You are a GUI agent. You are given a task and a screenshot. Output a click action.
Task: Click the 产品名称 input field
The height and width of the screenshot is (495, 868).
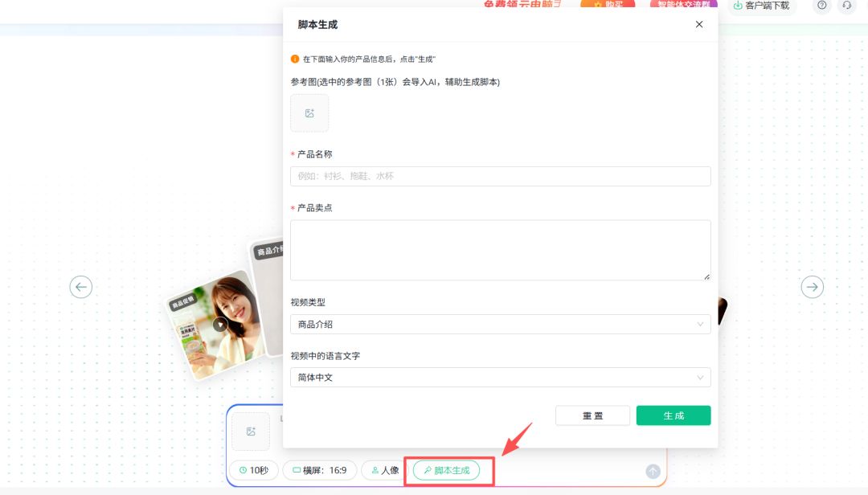tap(500, 176)
